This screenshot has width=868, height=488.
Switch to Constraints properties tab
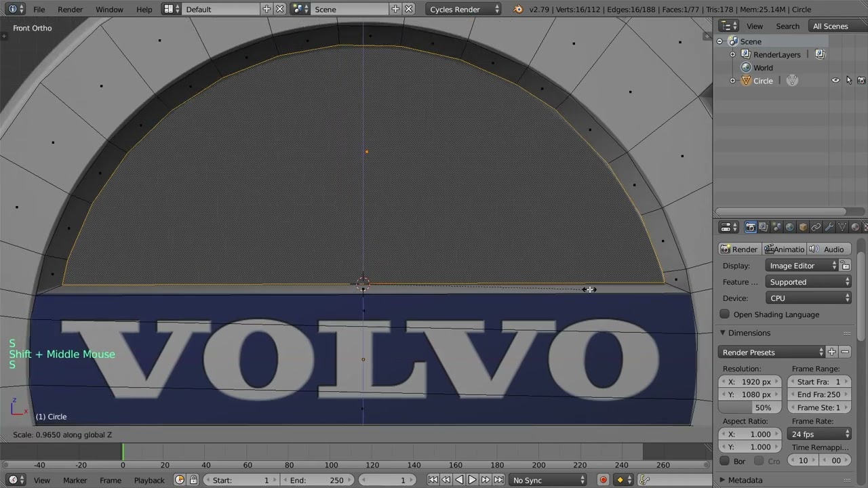tap(816, 227)
